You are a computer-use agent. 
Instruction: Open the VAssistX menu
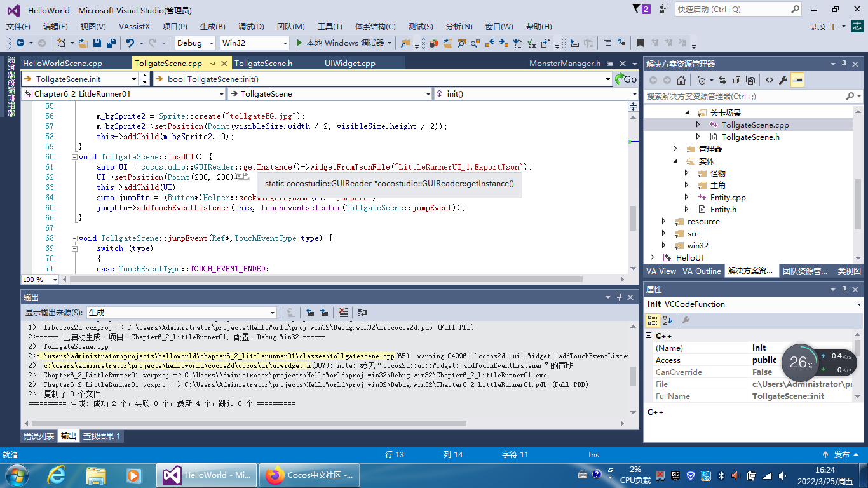[134, 27]
